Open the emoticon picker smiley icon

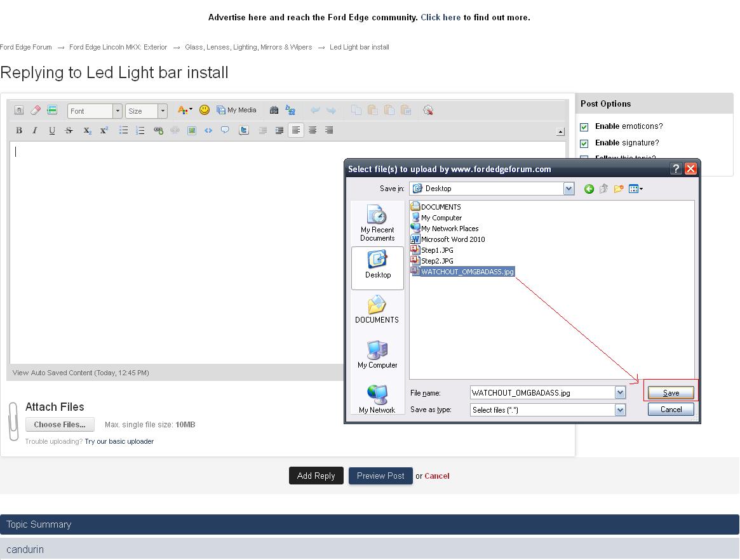[205, 110]
